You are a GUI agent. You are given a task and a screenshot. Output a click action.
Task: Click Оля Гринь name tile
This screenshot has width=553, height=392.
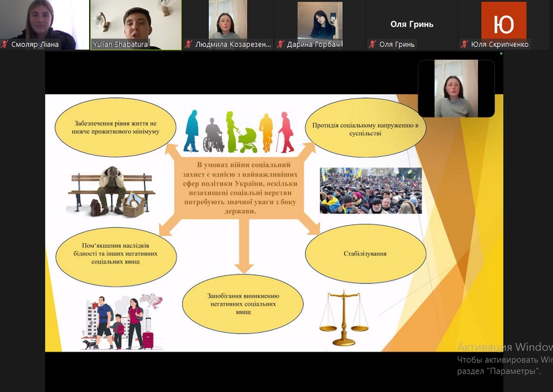click(x=412, y=25)
